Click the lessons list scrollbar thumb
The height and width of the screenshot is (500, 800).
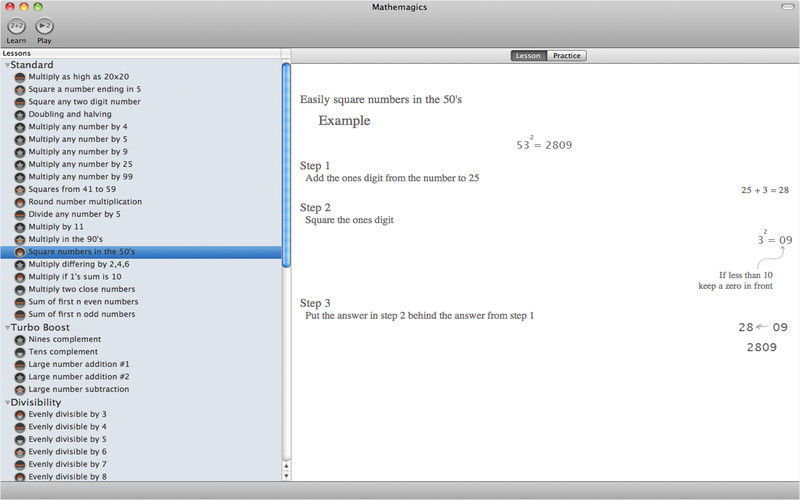[286, 164]
